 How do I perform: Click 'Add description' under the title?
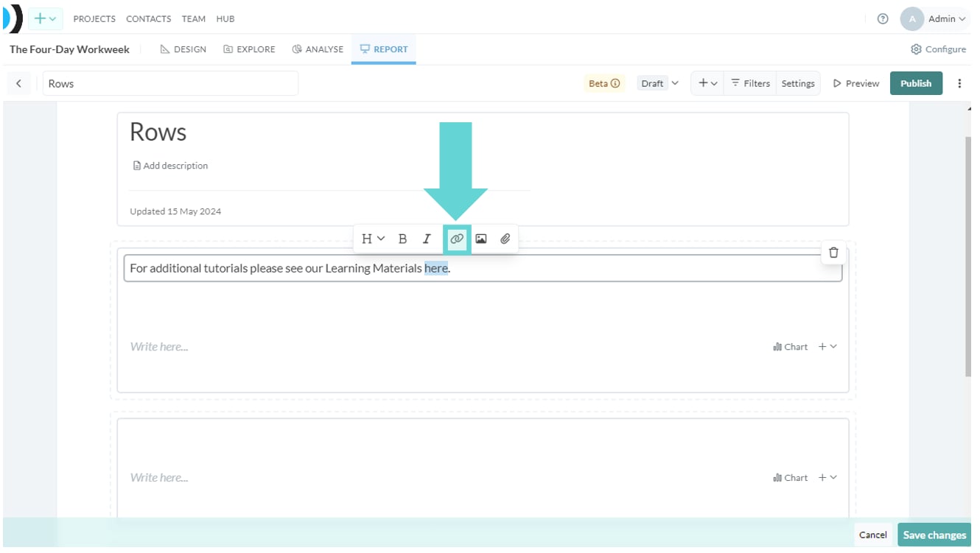(x=170, y=166)
